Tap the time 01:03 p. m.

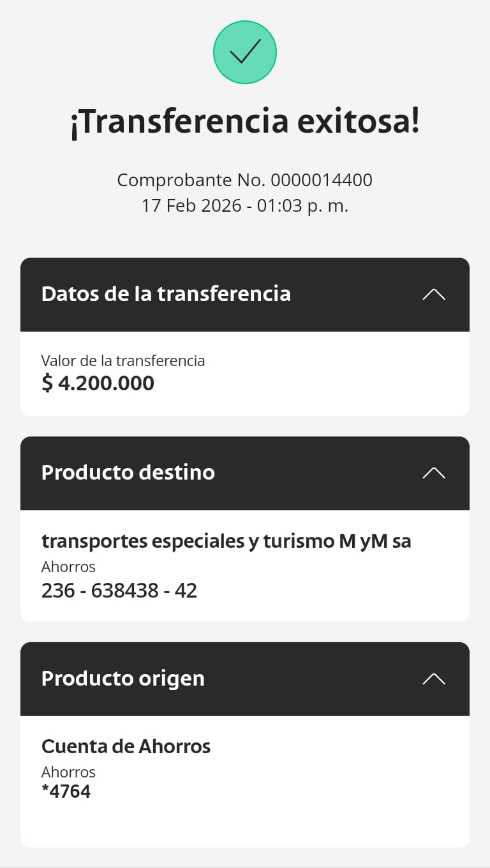303,206
